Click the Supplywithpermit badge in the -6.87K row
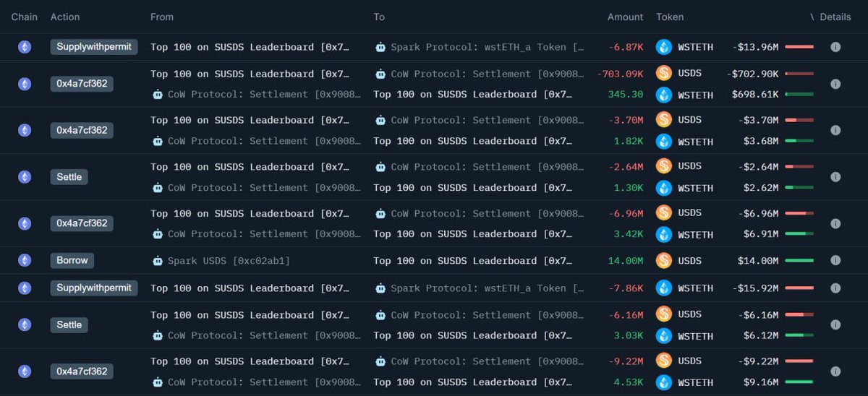The height and width of the screenshot is (396, 868). pyautogui.click(x=94, y=47)
